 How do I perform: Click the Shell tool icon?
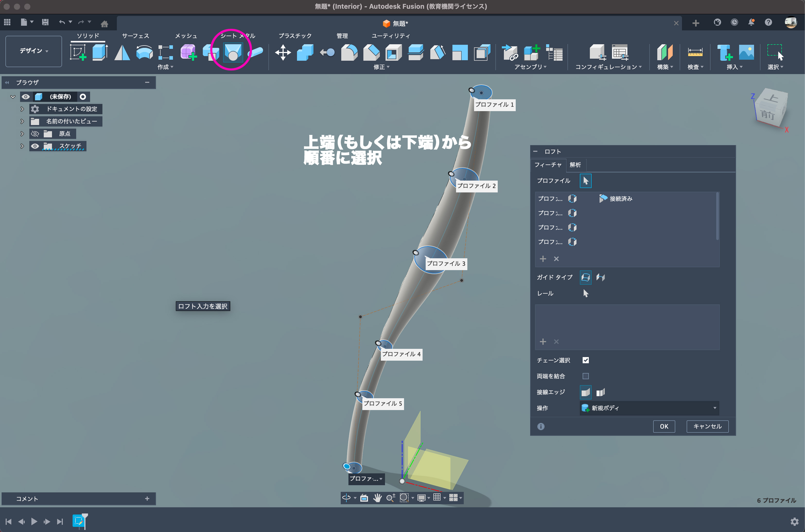point(393,52)
